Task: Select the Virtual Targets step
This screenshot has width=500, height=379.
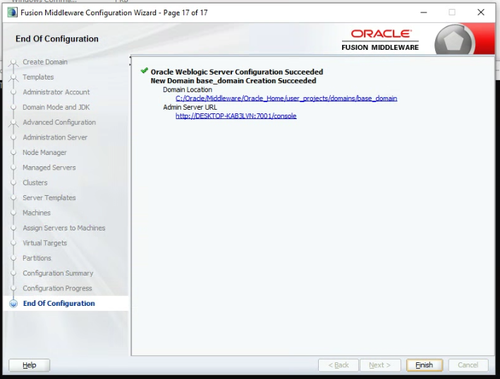Action: pos(45,243)
